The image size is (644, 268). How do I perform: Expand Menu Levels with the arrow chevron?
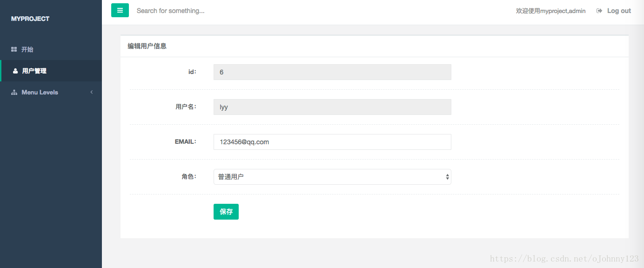click(92, 92)
